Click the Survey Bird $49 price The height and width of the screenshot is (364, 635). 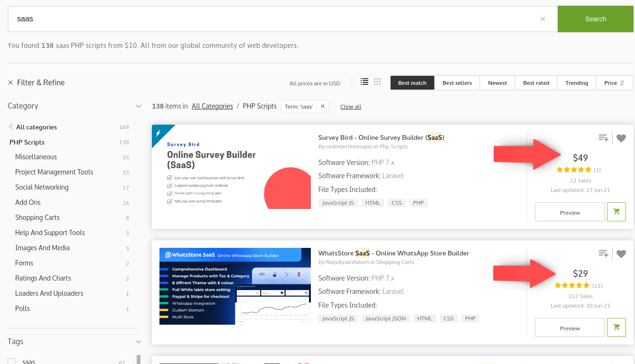(x=580, y=158)
